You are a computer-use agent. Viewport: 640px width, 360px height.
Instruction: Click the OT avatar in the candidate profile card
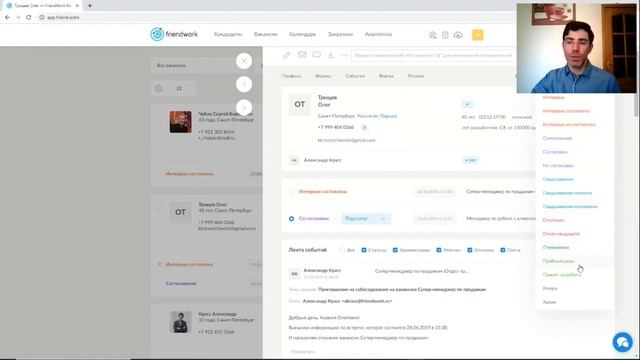[x=300, y=104]
